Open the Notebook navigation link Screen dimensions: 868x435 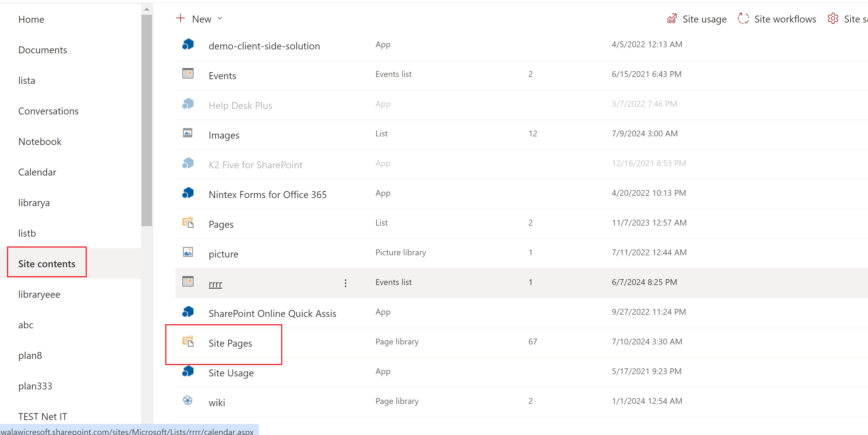pyautogui.click(x=40, y=141)
